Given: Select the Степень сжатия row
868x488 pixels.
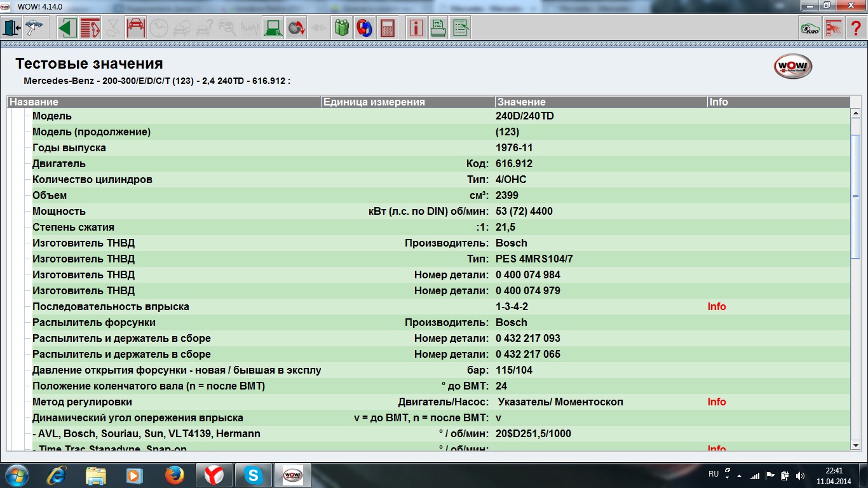Looking at the screenshot, I should point(73,227).
